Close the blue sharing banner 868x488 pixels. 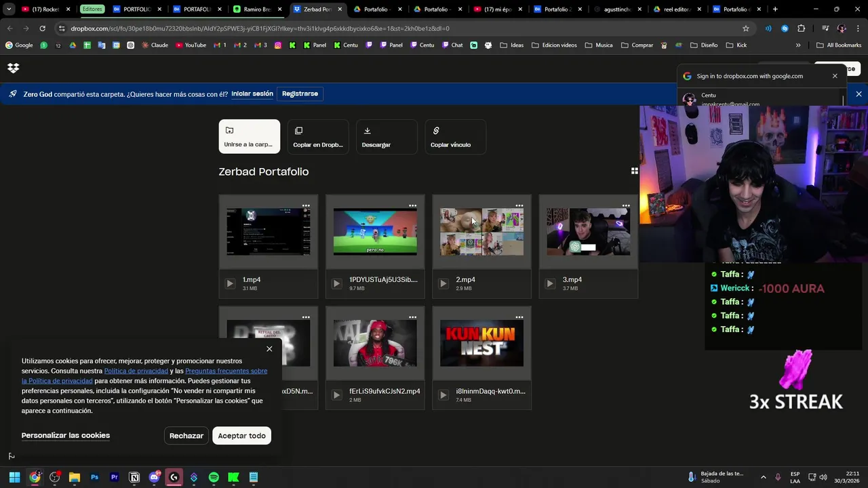859,94
